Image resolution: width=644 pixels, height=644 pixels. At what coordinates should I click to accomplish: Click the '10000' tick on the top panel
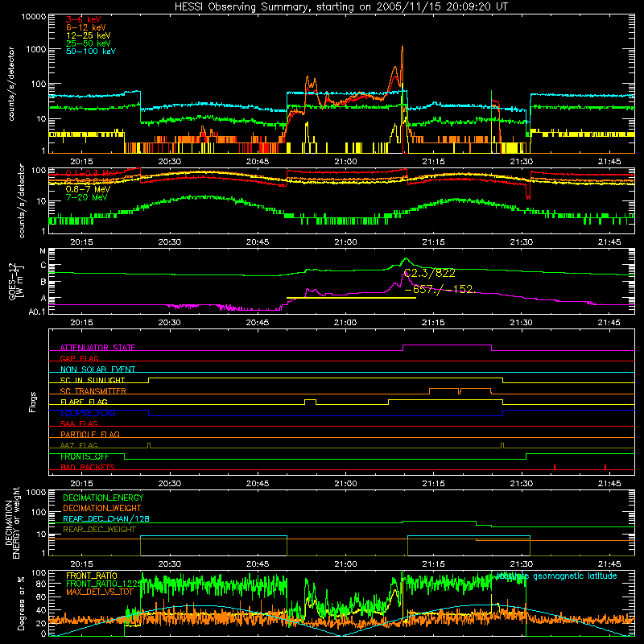click(34, 17)
